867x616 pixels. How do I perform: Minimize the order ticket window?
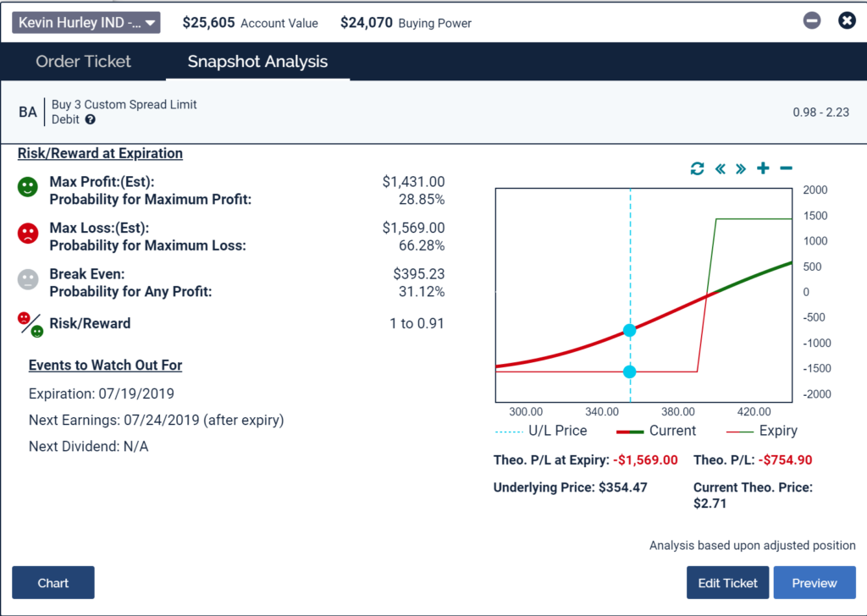pyautogui.click(x=812, y=21)
